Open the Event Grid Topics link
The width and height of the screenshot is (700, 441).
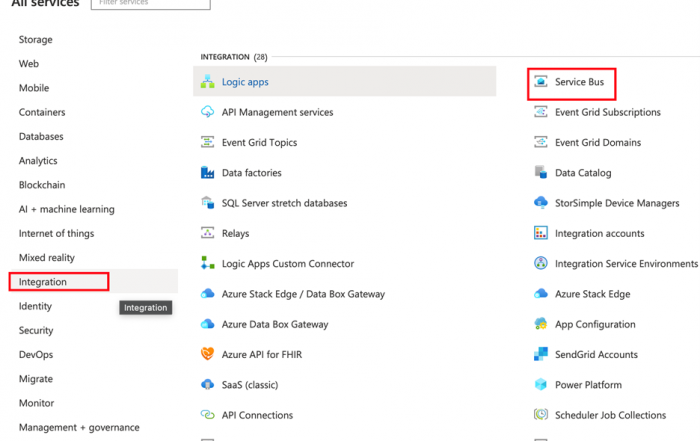tap(259, 142)
